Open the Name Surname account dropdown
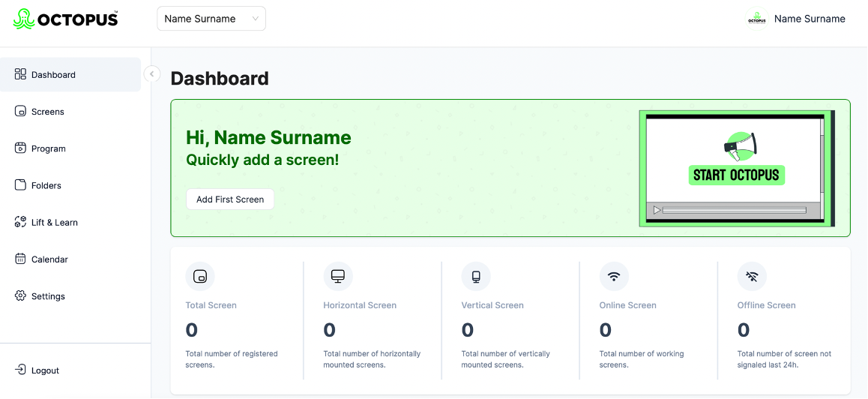868x399 pixels. [211, 19]
